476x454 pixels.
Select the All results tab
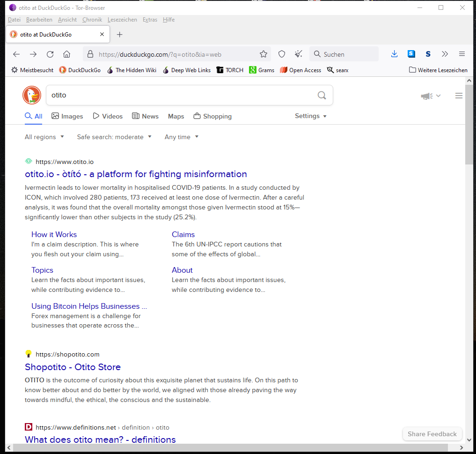[x=33, y=116]
